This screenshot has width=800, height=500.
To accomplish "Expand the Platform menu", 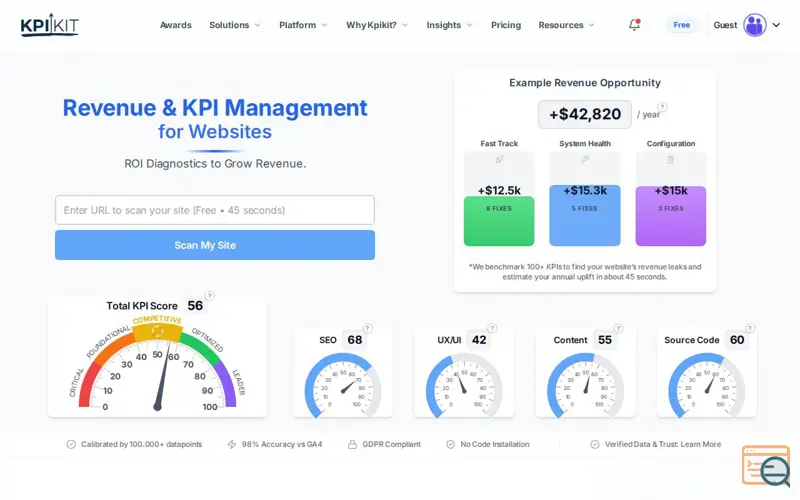I will point(303,25).
